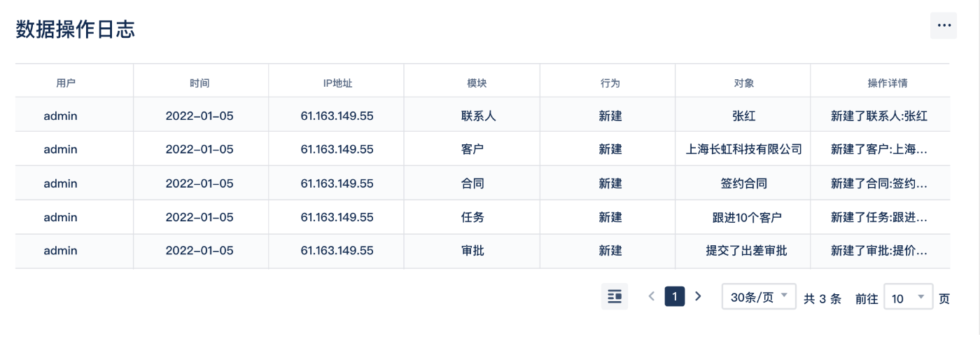
Task: Open the three-dot more options menu
Action: click(x=944, y=26)
